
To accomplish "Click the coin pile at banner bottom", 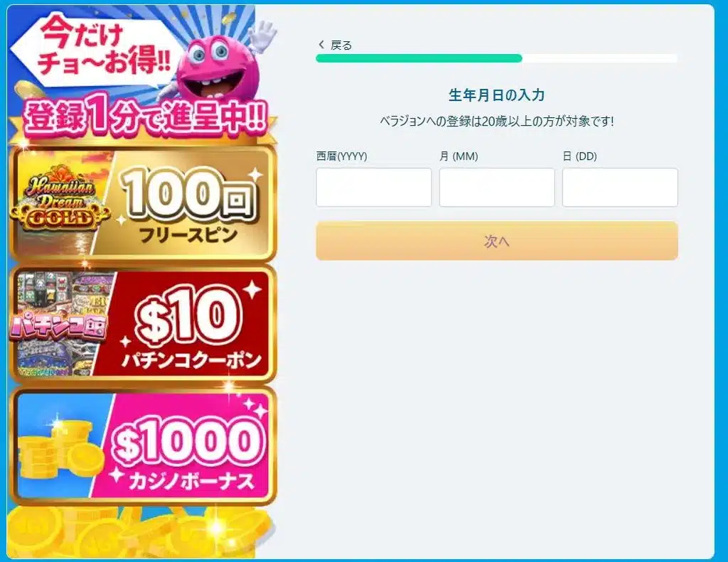I will (x=142, y=531).
